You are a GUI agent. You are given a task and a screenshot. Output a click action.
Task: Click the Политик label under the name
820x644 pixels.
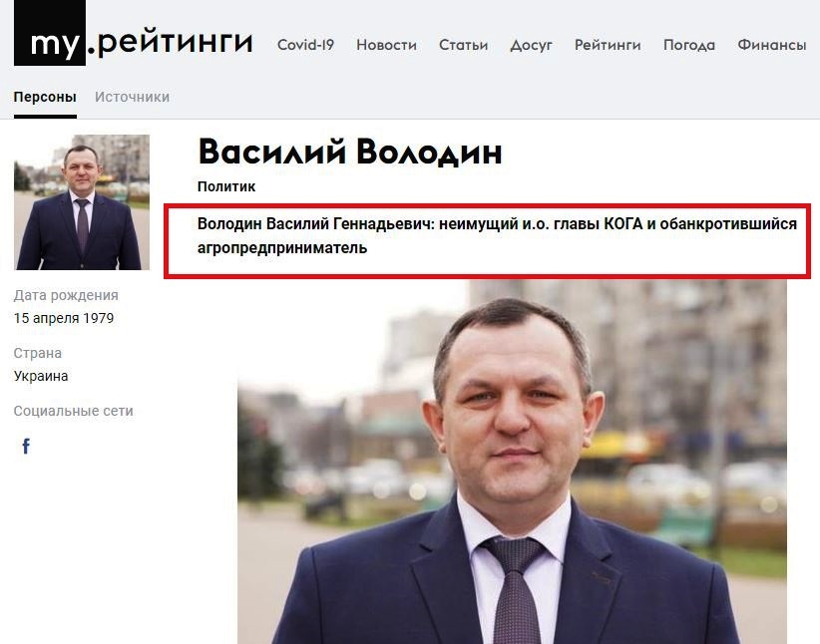[226, 186]
